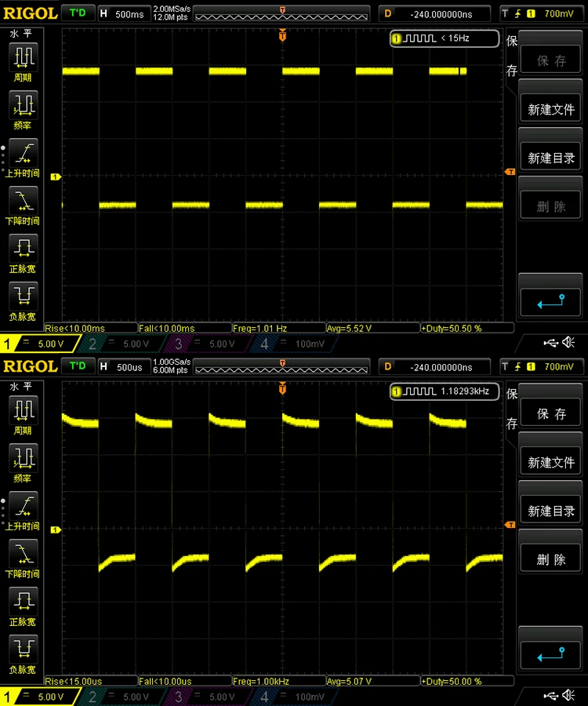Toggle channel 1 at 5.00 V in the 500ms capture
Image resolution: width=588 pixels, height=706 pixels.
39,344
